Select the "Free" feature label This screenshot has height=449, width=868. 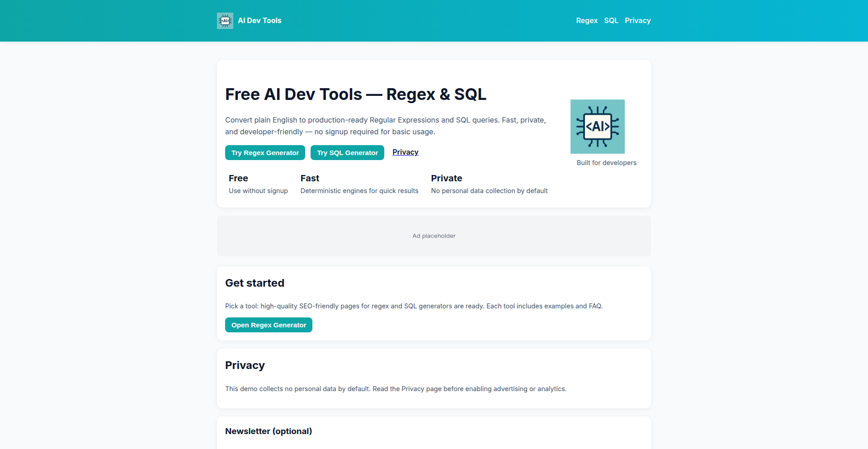(x=238, y=178)
